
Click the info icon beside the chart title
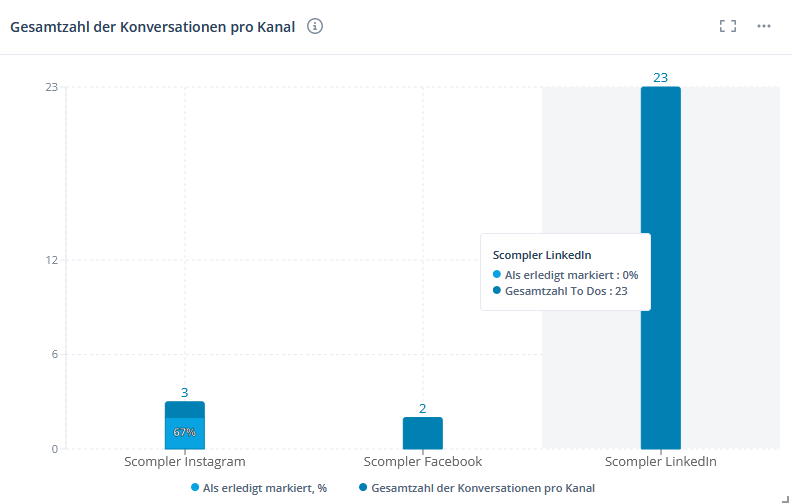point(315,27)
